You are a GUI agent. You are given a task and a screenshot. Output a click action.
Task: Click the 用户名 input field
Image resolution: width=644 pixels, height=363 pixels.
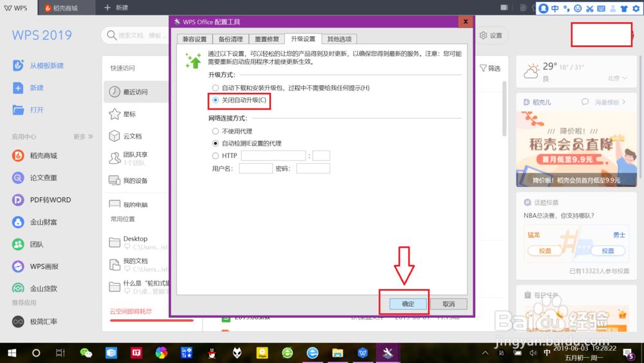pos(256,168)
